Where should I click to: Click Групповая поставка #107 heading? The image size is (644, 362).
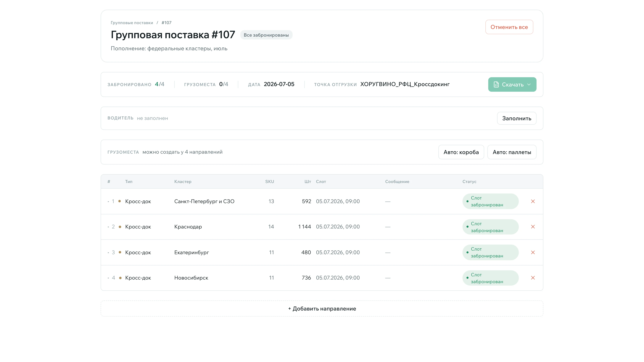pos(173,35)
